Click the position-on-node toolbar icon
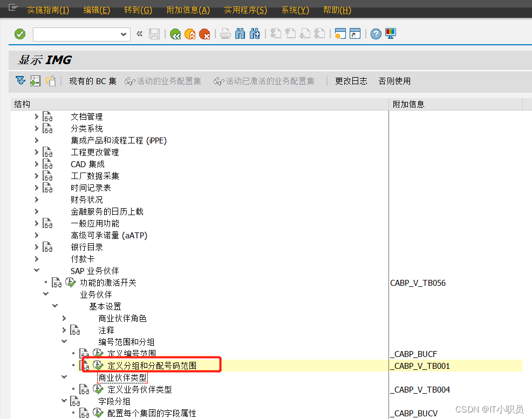The width and height of the screenshot is (532, 419). (35, 81)
